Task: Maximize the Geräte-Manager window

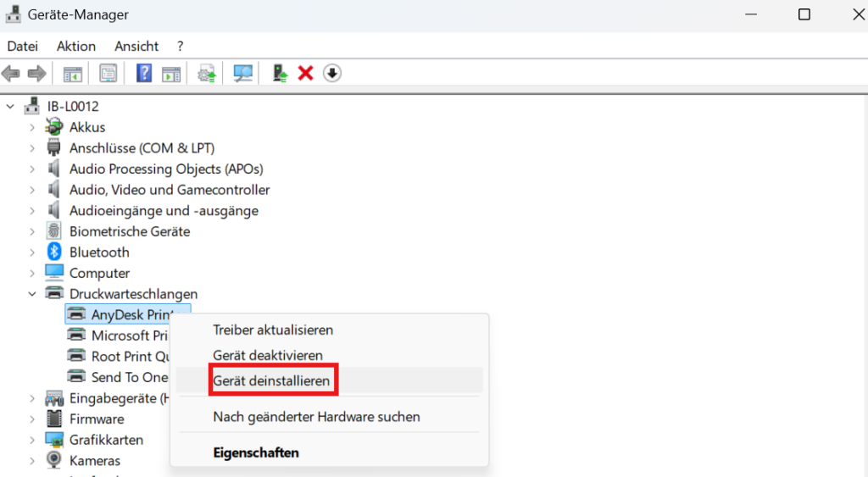Action: [804, 14]
